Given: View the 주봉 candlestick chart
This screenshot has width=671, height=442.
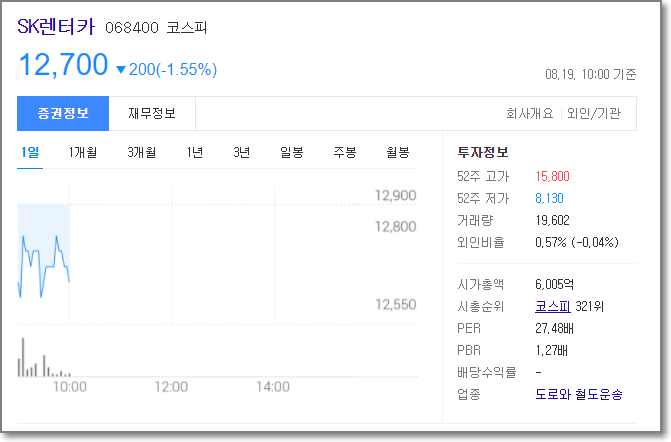Looking at the screenshot, I should point(345,152).
